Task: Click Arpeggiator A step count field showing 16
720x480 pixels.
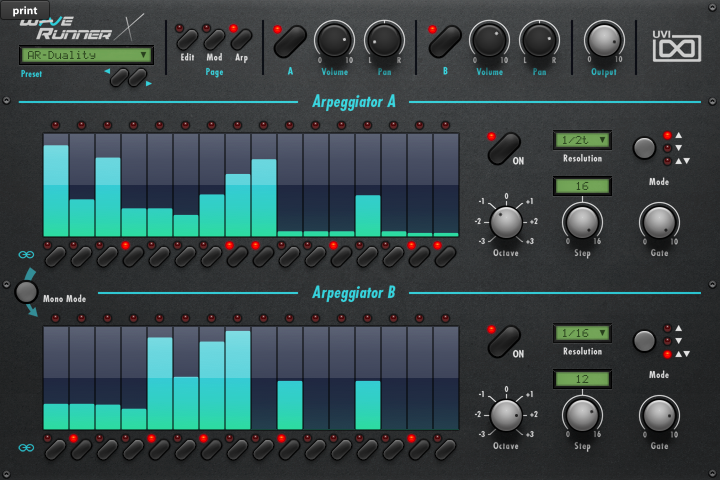Action: (582, 186)
